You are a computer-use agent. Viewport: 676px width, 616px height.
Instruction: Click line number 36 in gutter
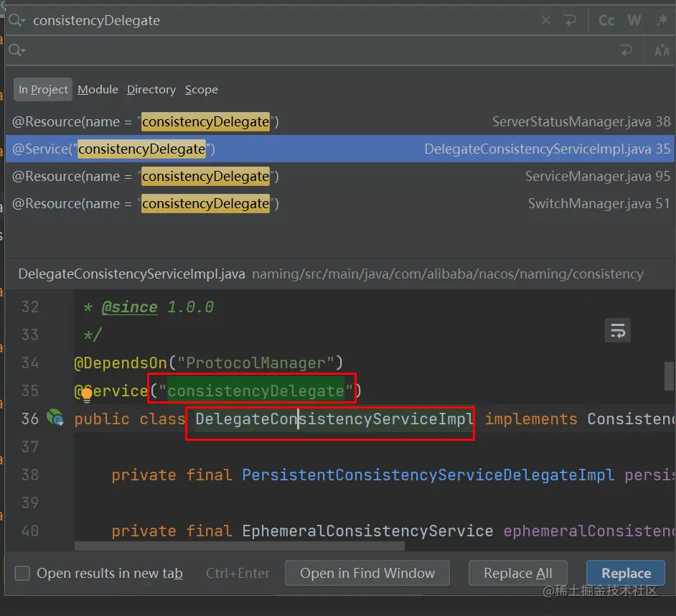[30, 419]
